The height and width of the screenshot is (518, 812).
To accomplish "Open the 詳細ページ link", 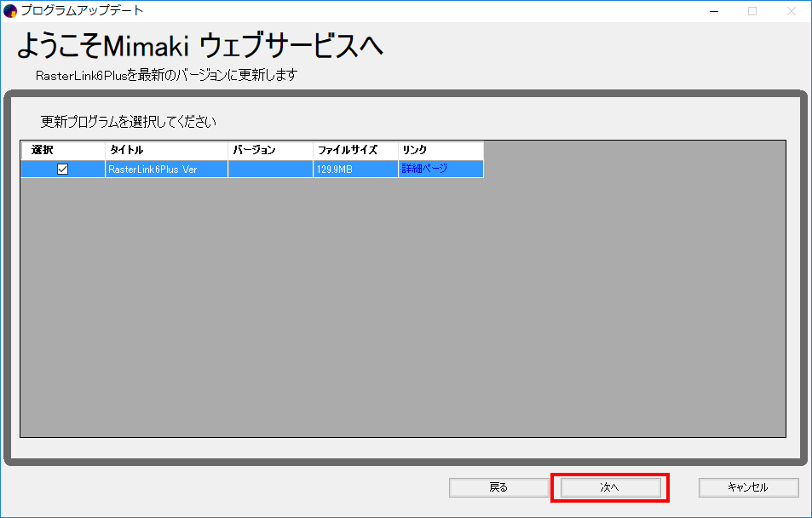I will click(424, 169).
